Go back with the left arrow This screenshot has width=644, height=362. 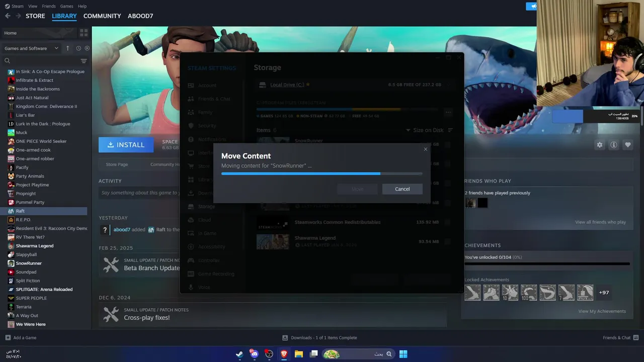click(x=8, y=16)
